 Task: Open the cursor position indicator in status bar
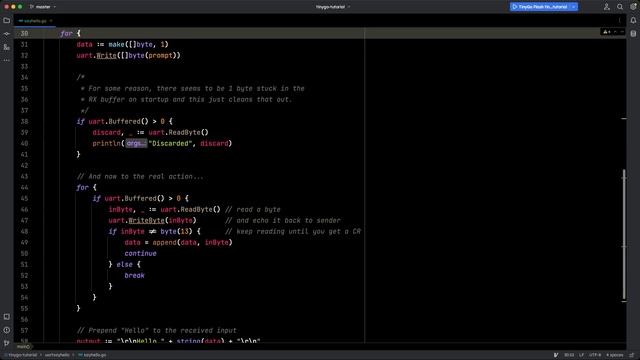pos(569,355)
